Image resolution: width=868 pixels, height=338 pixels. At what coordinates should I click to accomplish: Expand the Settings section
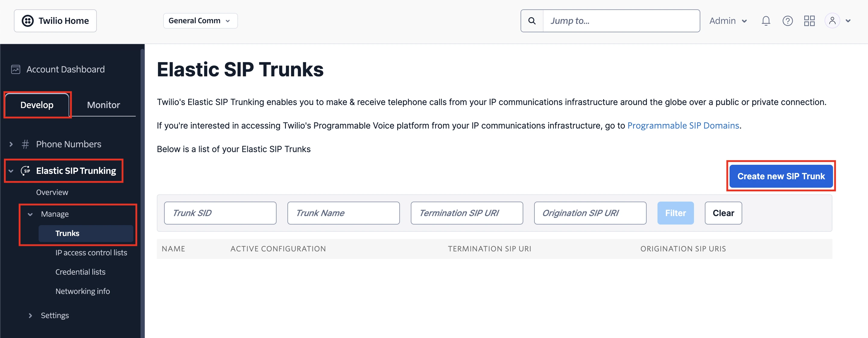tap(55, 315)
